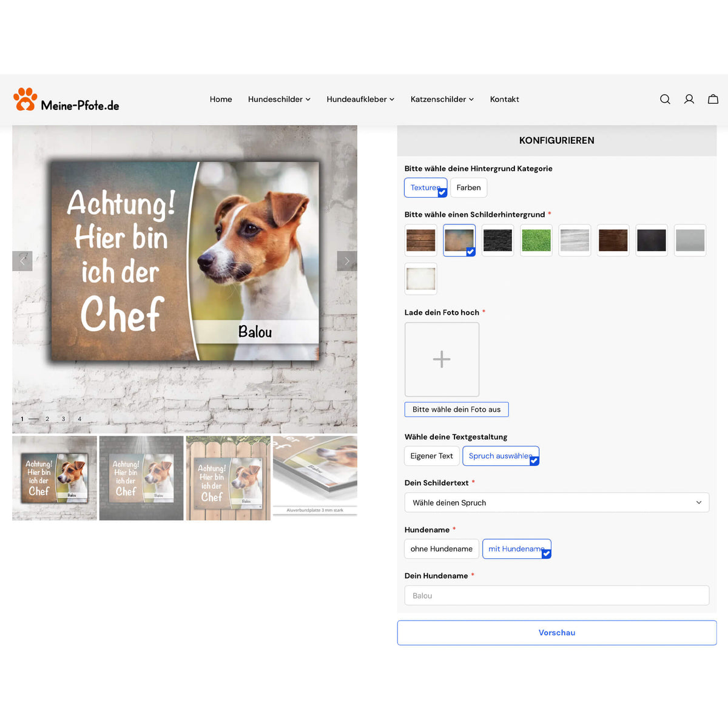Select the white wood background swatch
The width and height of the screenshot is (728, 728).
tap(575, 240)
